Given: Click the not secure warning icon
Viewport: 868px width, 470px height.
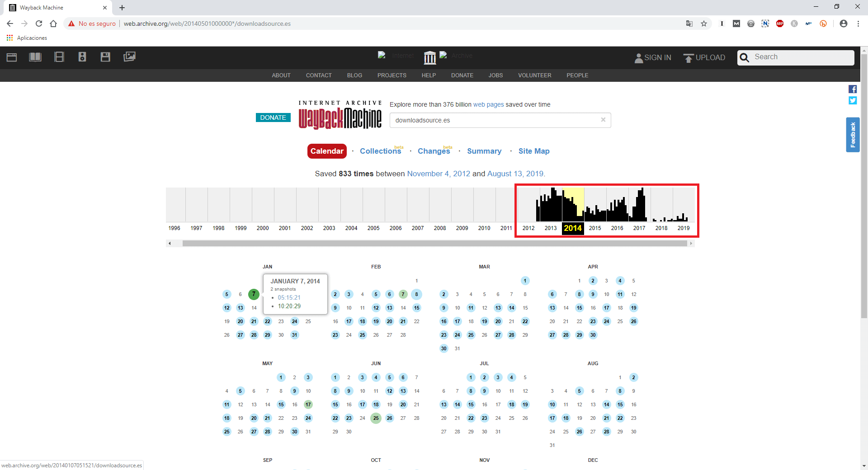Looking at the screenshot, I should click(x=71, y=23).
